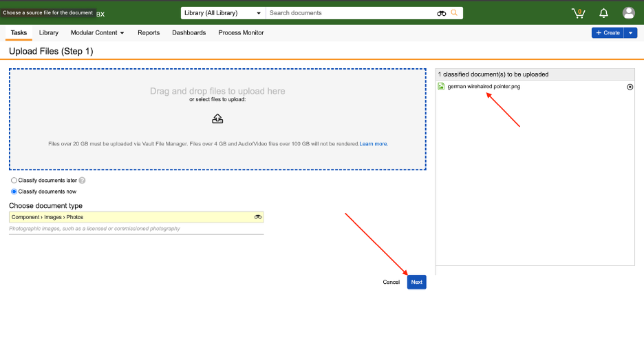Open the Library (All Library) dropdown
Viewport: 644px width, 350px height.
pos(223,13)
